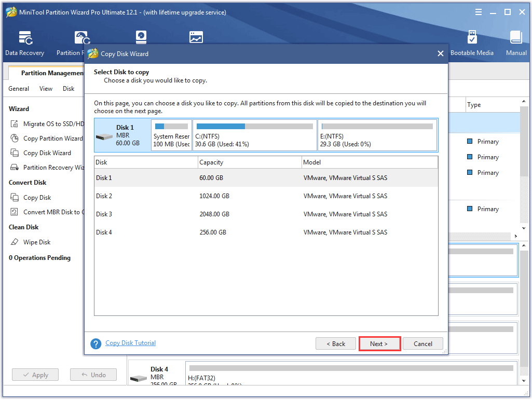Click the Disk 4 drive icon in main window

[139, 378]
